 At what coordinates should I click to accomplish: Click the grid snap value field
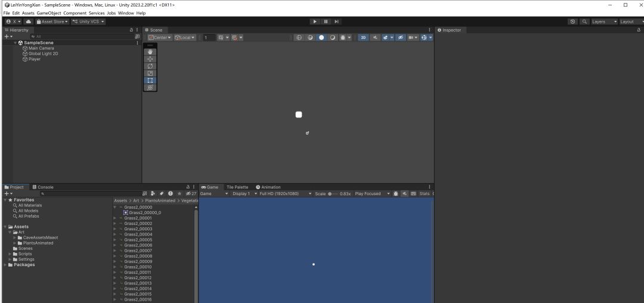tap(209, 38)
